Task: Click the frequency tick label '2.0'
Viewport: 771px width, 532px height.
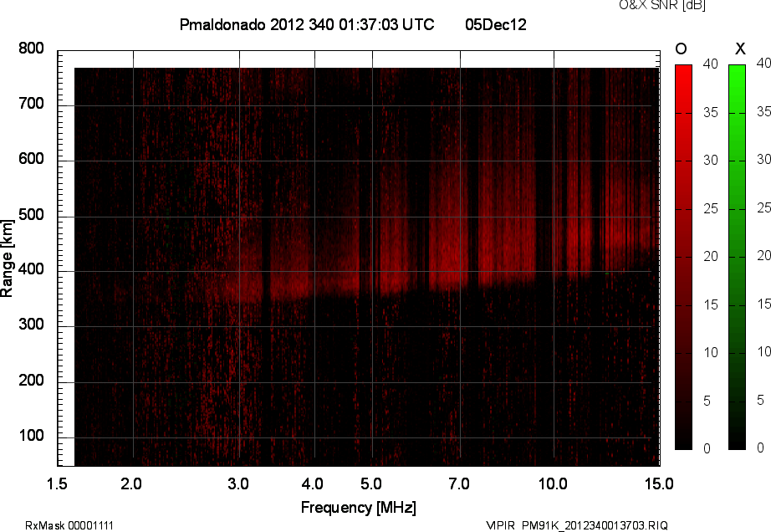Action: (131, 483)
